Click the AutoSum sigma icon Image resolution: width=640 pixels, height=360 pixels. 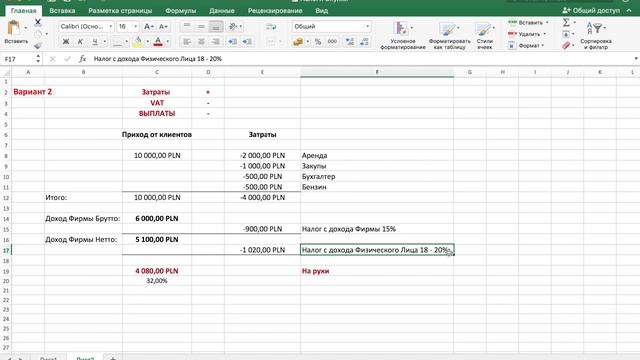(x=566, y=22)
